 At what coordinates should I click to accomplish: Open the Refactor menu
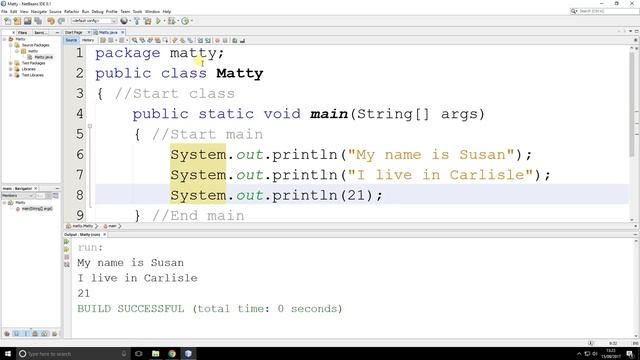pos(71,11)
